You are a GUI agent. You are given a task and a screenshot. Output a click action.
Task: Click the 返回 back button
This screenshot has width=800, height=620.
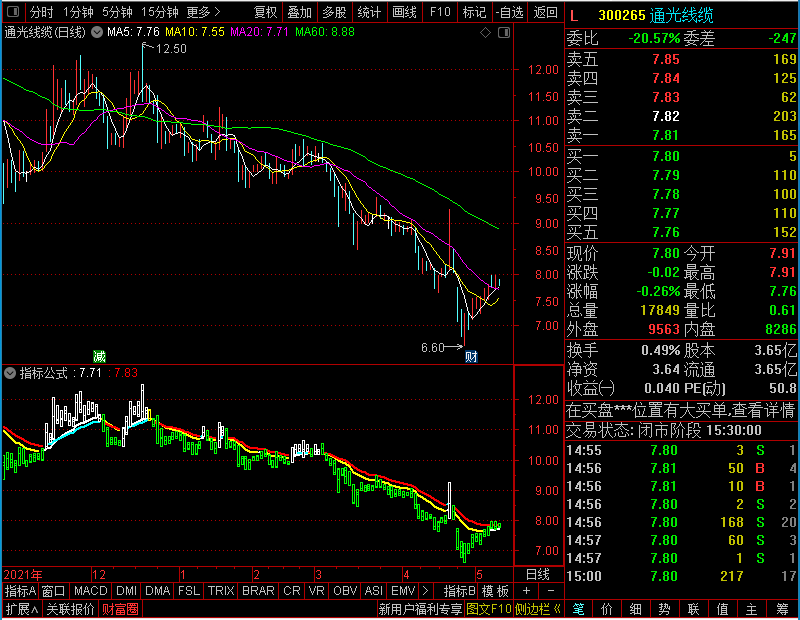point(545,12)
